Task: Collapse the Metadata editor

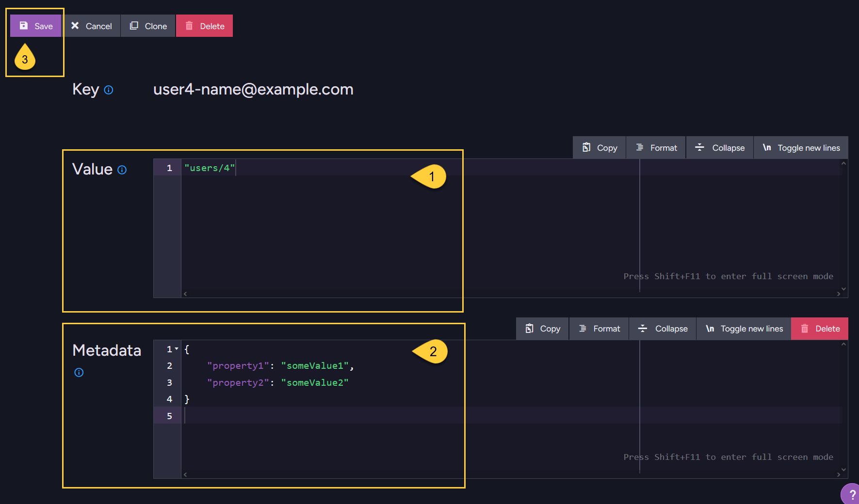Action: pyautogui.click(x=663, y=329)
